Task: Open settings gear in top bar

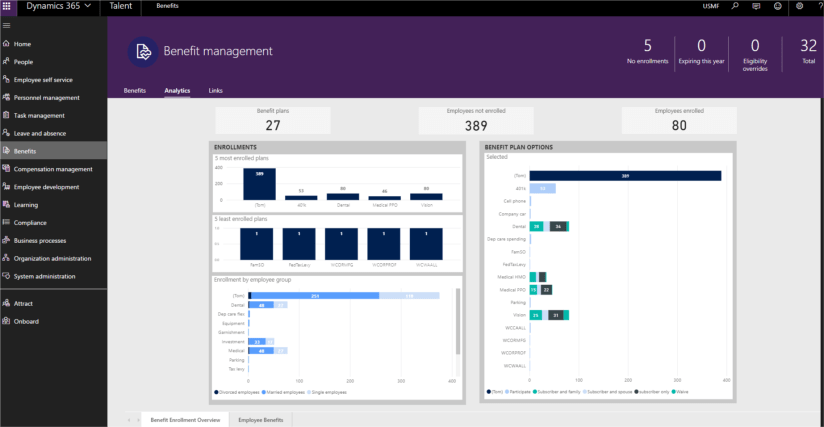Action: click(x=799, y=6)
